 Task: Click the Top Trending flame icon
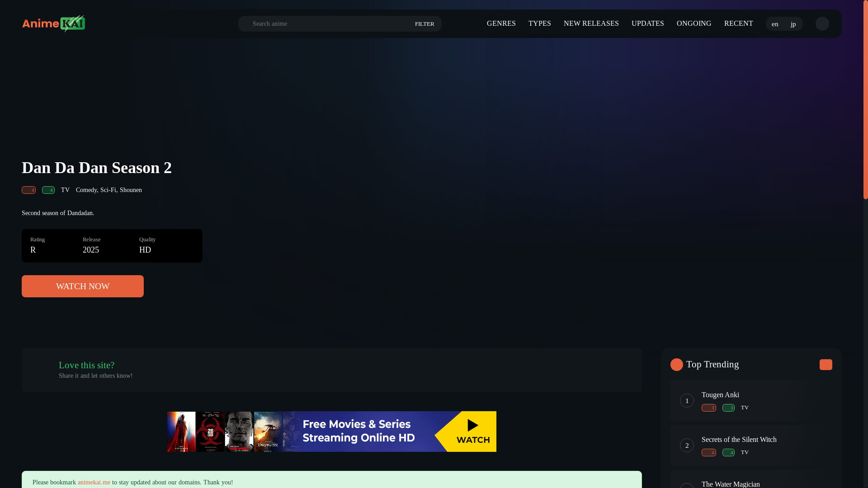(677, 365)
